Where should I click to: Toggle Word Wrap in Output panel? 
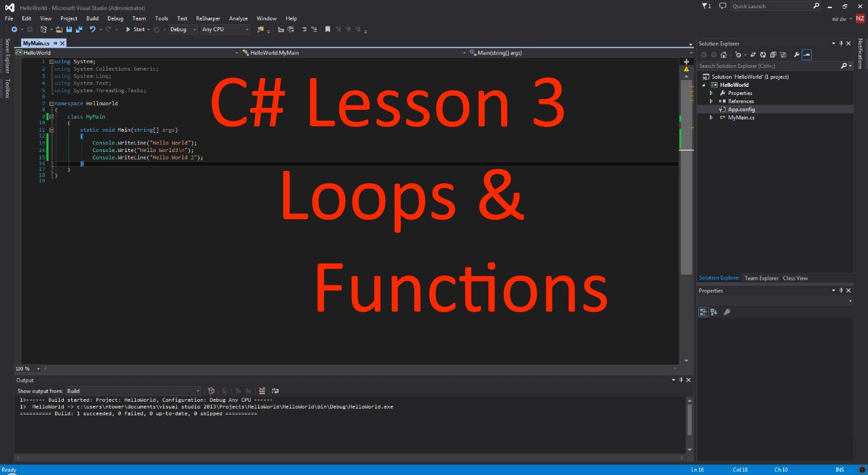tap(275, 391)
